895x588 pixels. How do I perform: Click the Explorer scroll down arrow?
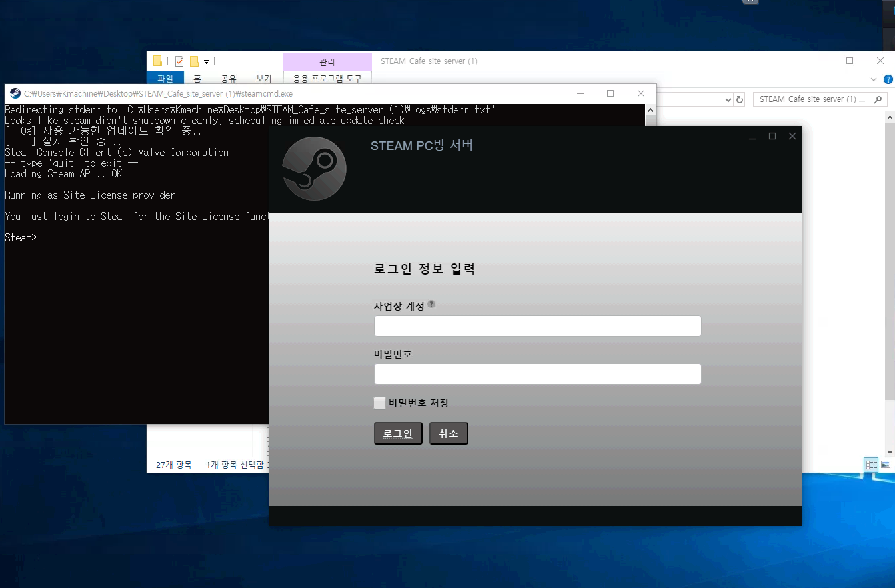(x=890, y=451)
